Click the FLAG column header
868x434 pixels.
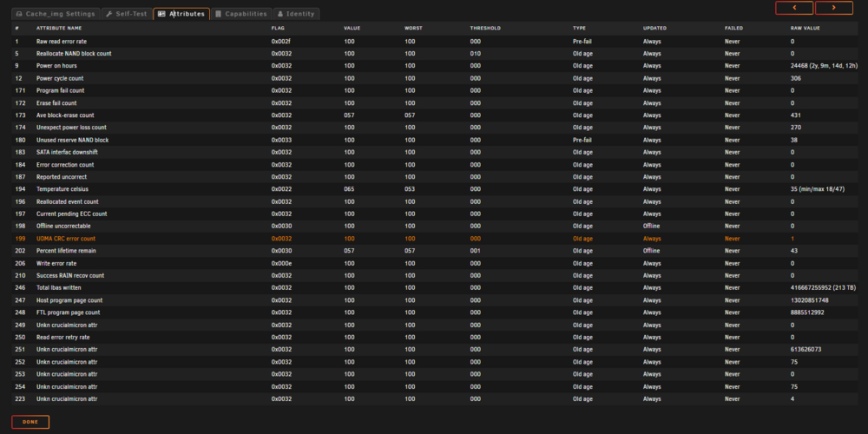click(278, 29)
